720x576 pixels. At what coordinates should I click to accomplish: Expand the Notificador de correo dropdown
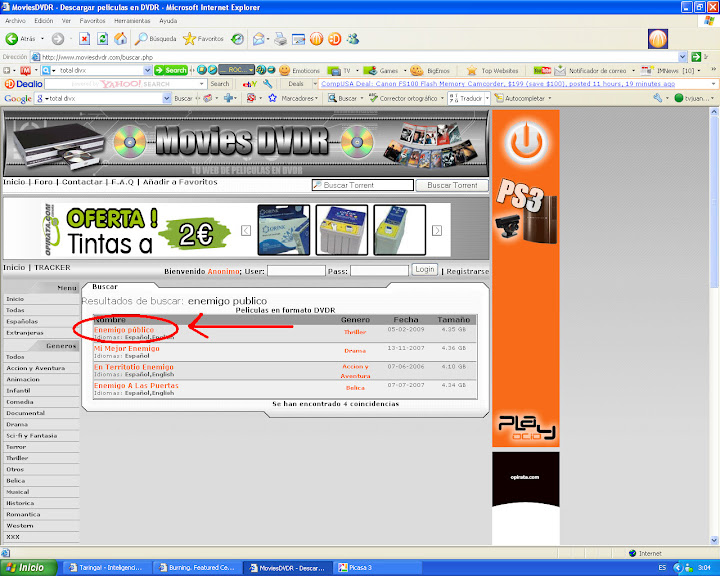click(633, 71)
